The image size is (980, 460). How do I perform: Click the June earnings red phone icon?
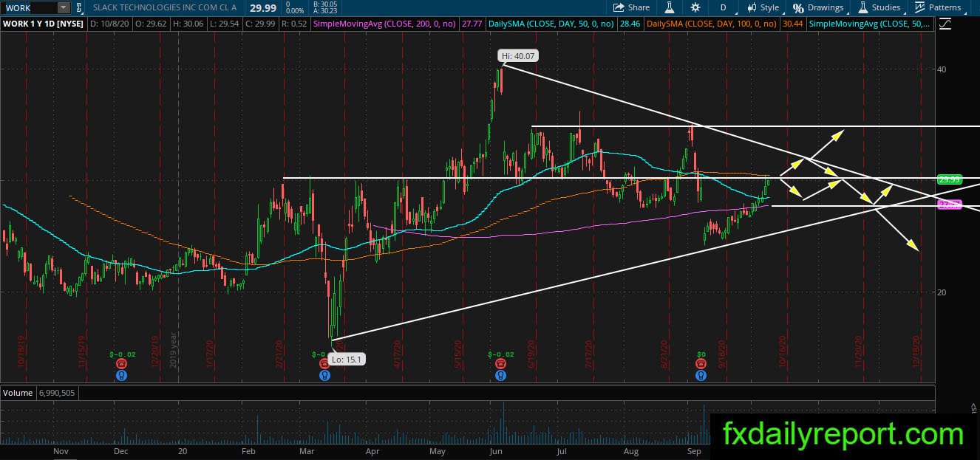[501, 364]
